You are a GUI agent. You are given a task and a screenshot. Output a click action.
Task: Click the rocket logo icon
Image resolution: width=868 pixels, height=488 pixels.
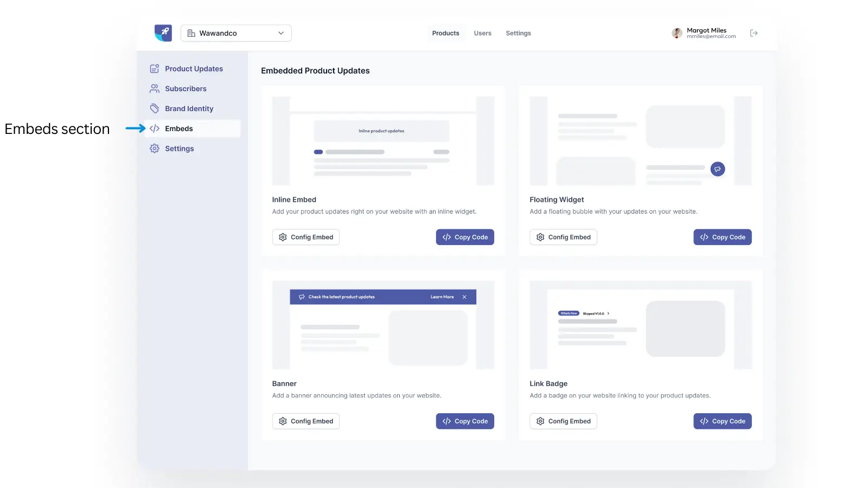(x=163, y=33)
